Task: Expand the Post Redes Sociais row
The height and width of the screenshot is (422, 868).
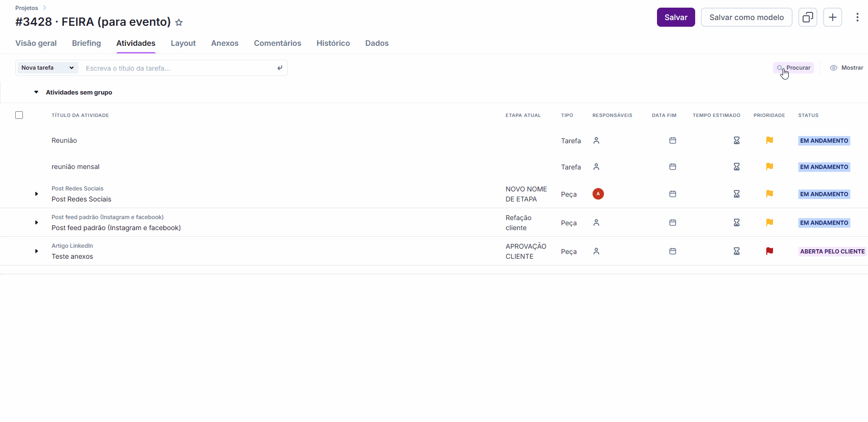Action: tap(36, 194)
